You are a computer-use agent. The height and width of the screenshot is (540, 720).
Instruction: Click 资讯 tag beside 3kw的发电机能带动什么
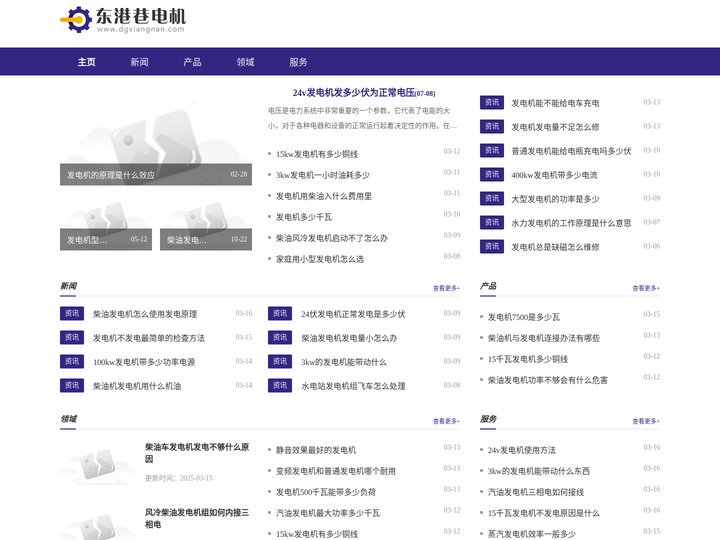coord(280,361)
